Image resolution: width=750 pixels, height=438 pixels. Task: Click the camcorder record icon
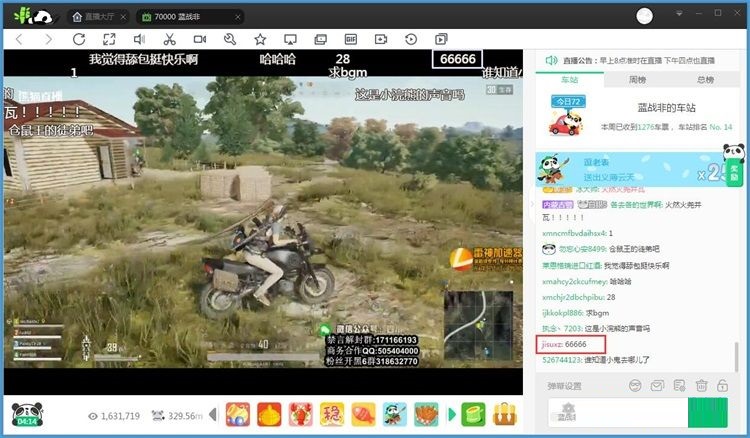199,39
